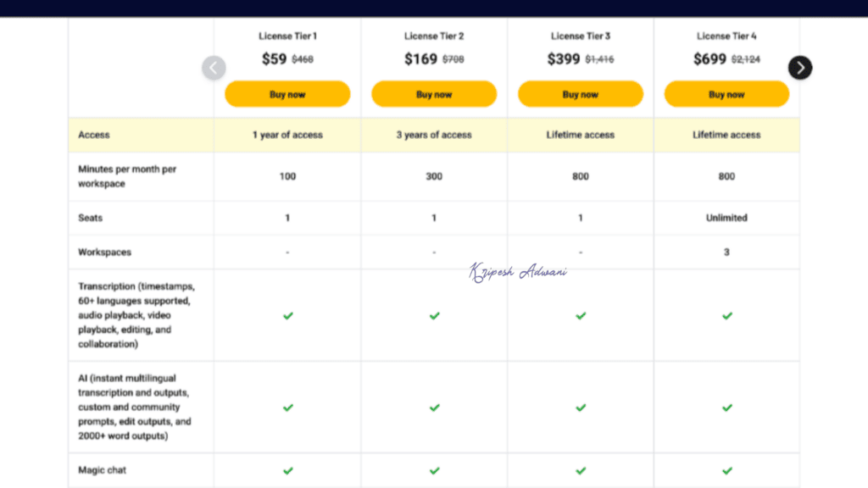Click the green checkmark for Magic chat under License Tier 1
Screen dimensions: 868x488
pos(287,469)
